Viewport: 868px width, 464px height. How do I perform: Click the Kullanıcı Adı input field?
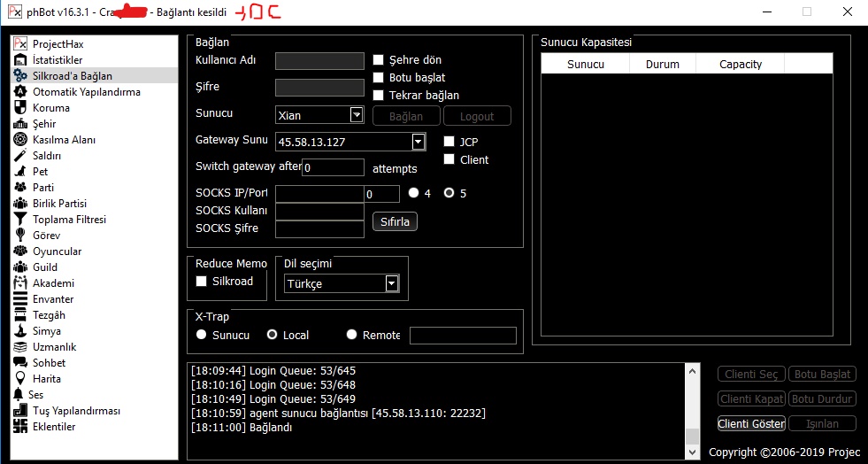pyautogui.click(x=319, y=61)
